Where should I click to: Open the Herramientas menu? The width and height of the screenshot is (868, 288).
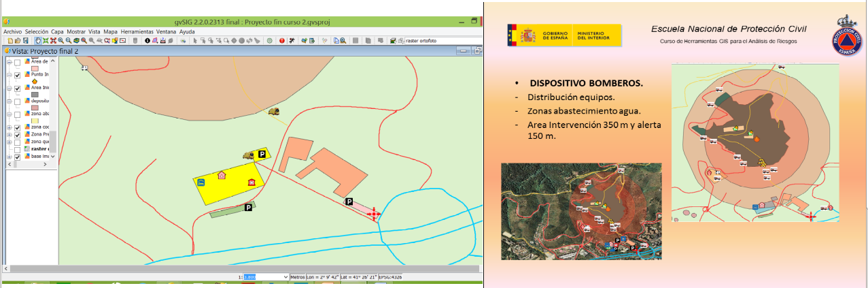137,31
